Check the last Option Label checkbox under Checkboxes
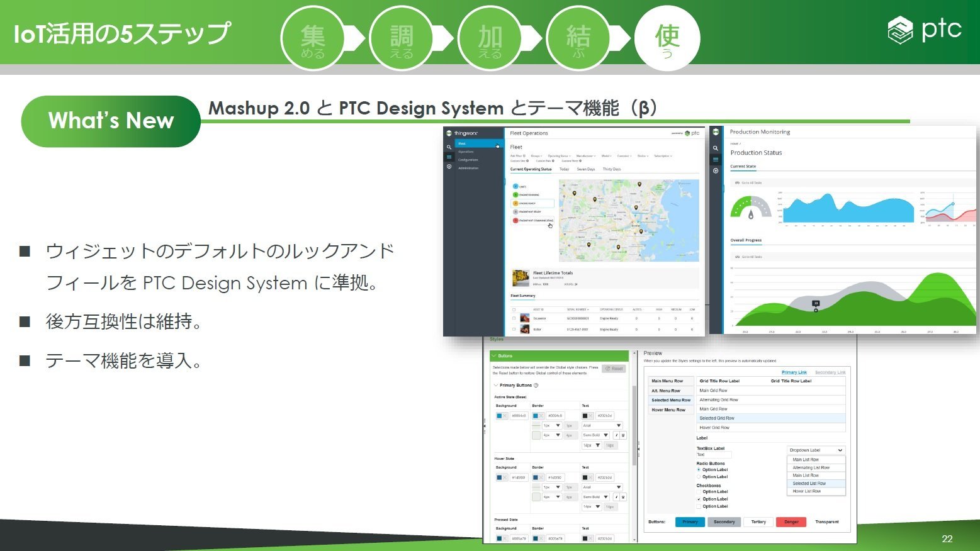980x551 pixels. click(x=699, y=506)
